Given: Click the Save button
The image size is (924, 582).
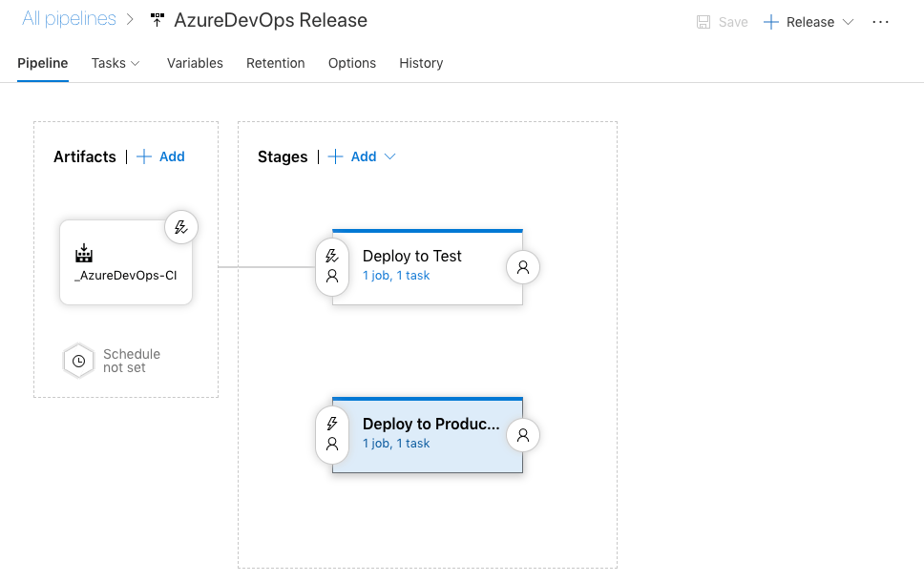Looking at the screenshot, I should click(722, 22).
